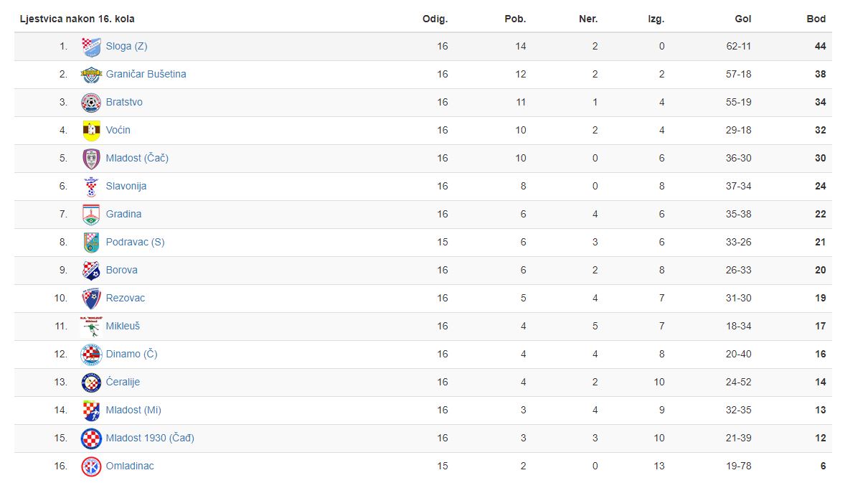This screenshot has height=488, width=868.
Task: Click the Ljestvica nakon 16. kola heading
Action: coord(77,19)
